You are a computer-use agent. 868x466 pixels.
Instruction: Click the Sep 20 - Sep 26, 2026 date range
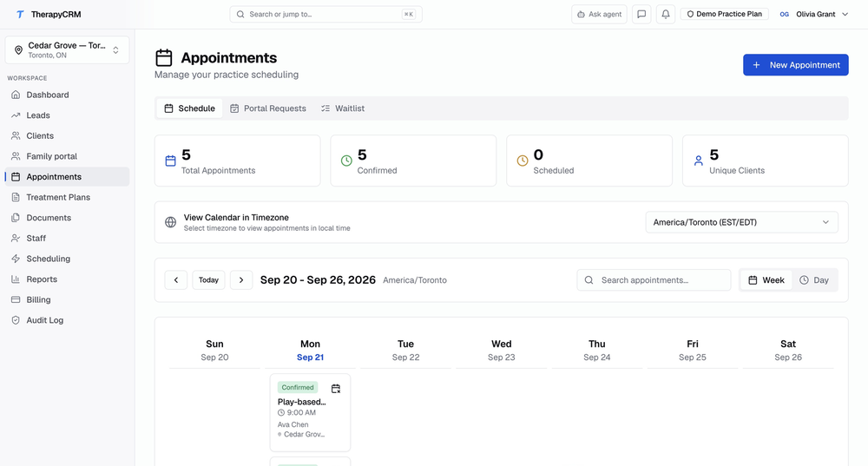(x=318, y=280)
